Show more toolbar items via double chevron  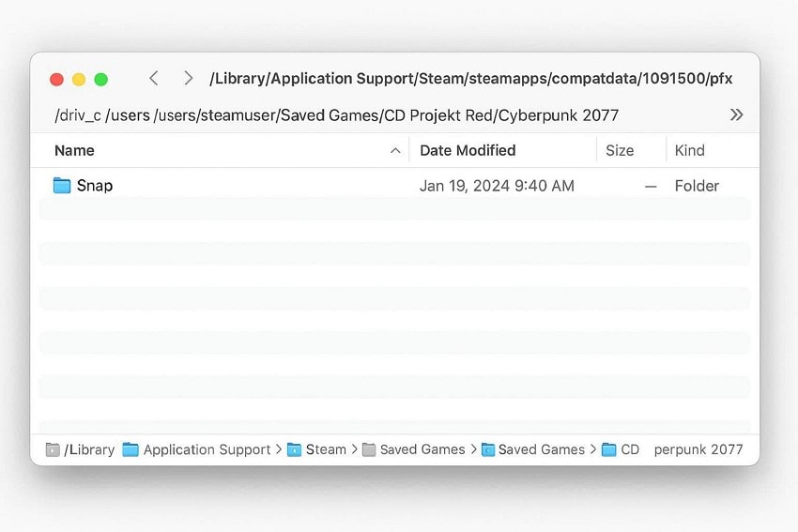click(736, 114)
